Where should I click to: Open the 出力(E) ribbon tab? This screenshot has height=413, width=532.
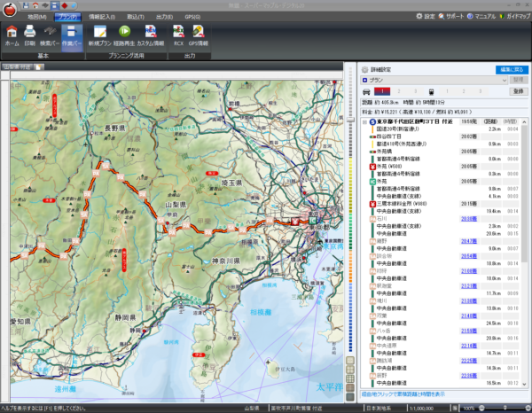164,17
